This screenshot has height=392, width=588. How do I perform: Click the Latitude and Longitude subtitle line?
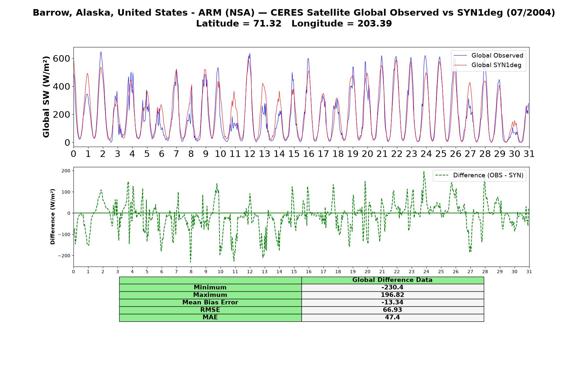point(294,24)
